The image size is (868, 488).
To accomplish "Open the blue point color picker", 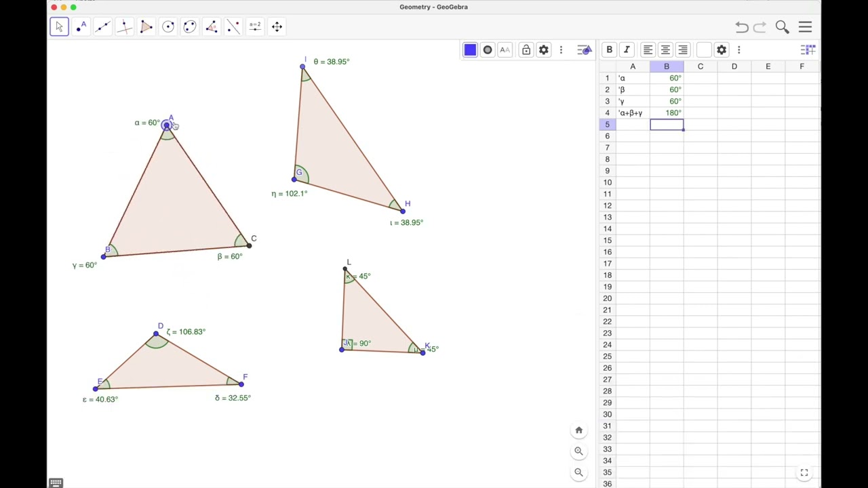I will [x=470, y=50].
